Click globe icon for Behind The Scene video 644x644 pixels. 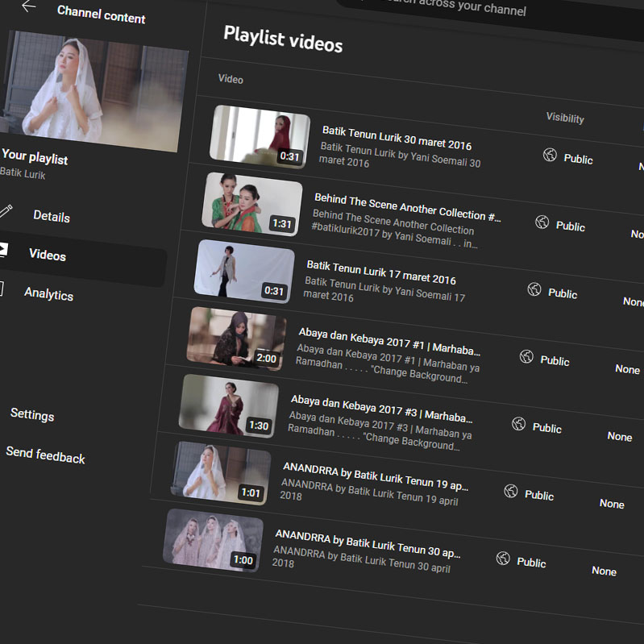(542, 222)
